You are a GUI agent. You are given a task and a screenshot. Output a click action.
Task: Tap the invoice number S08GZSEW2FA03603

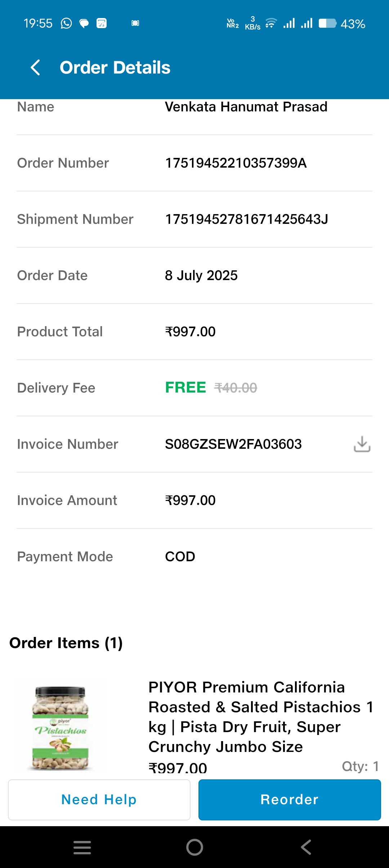pyautogui.click(x=233, y=444)
